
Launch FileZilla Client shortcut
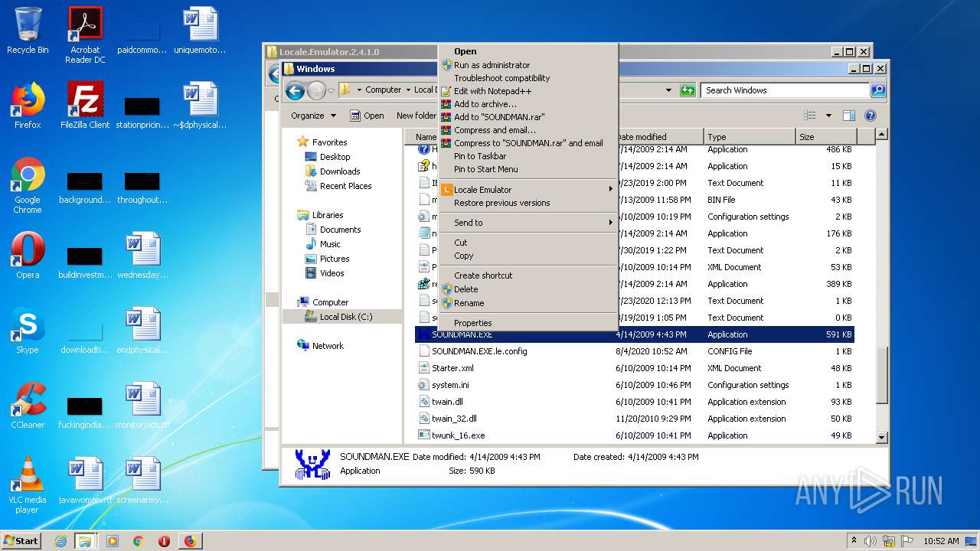[85, 106]
